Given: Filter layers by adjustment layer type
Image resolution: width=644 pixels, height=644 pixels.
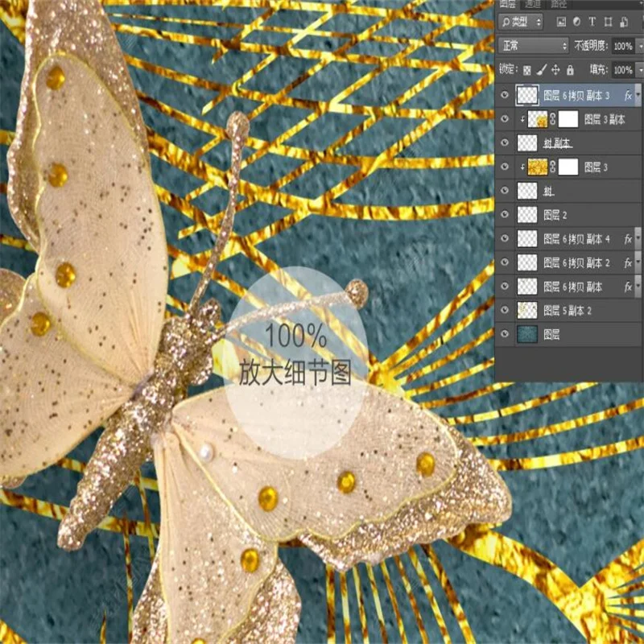Looking at the screenshot, I should point(576,22).
